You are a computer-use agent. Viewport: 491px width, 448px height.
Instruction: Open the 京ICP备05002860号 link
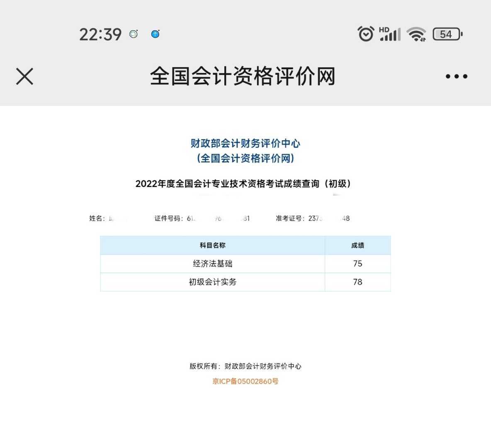point(245,381)
